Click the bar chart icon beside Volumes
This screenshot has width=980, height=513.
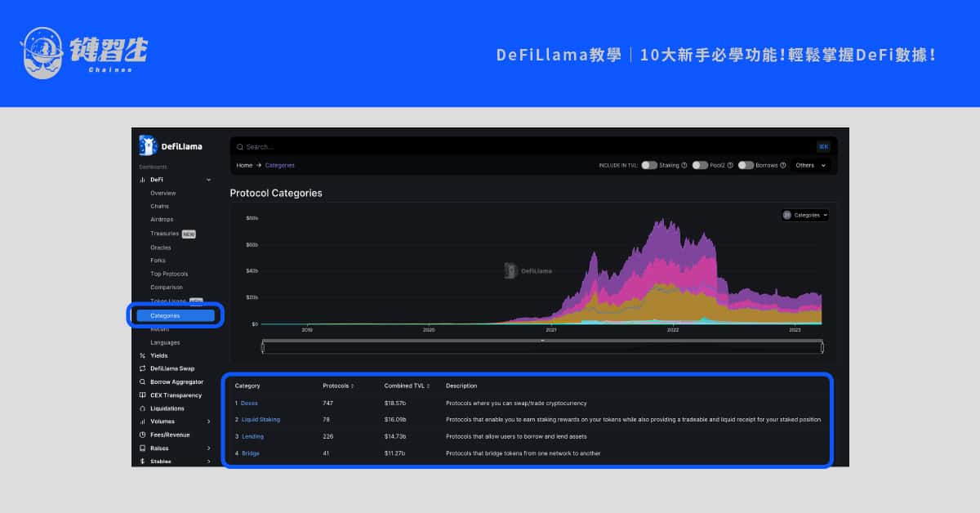(142, 422)
